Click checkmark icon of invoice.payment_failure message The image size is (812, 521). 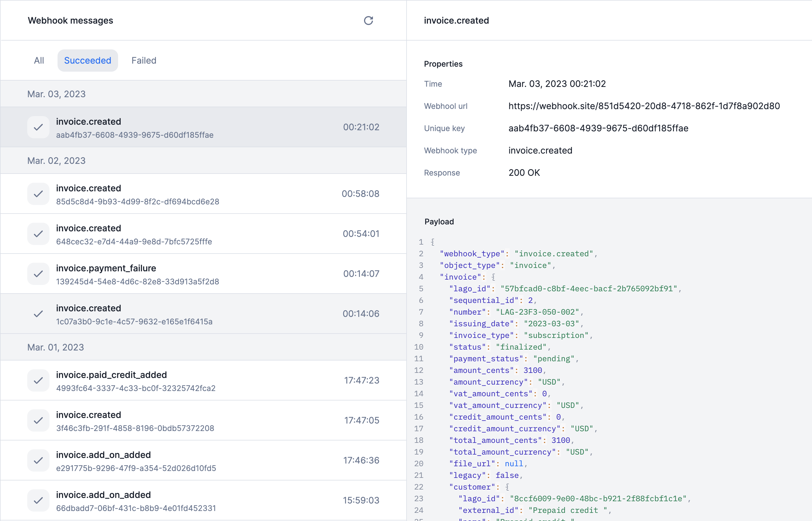(x=38, y=274)
